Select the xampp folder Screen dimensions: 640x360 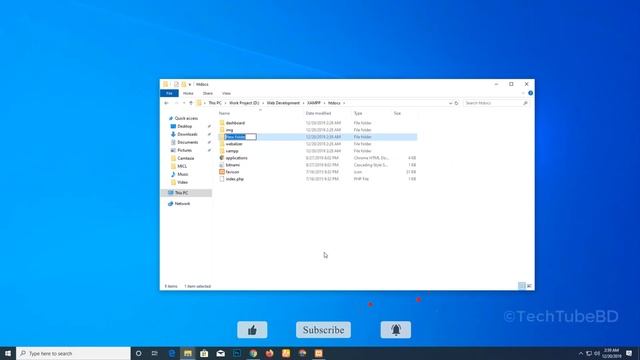[232, 151]
